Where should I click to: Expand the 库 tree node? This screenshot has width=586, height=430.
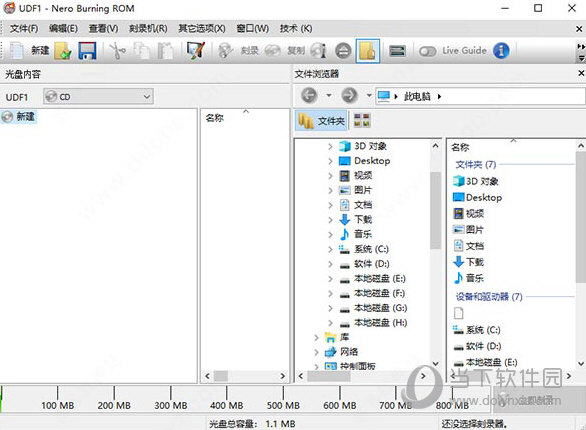point(317,338)
